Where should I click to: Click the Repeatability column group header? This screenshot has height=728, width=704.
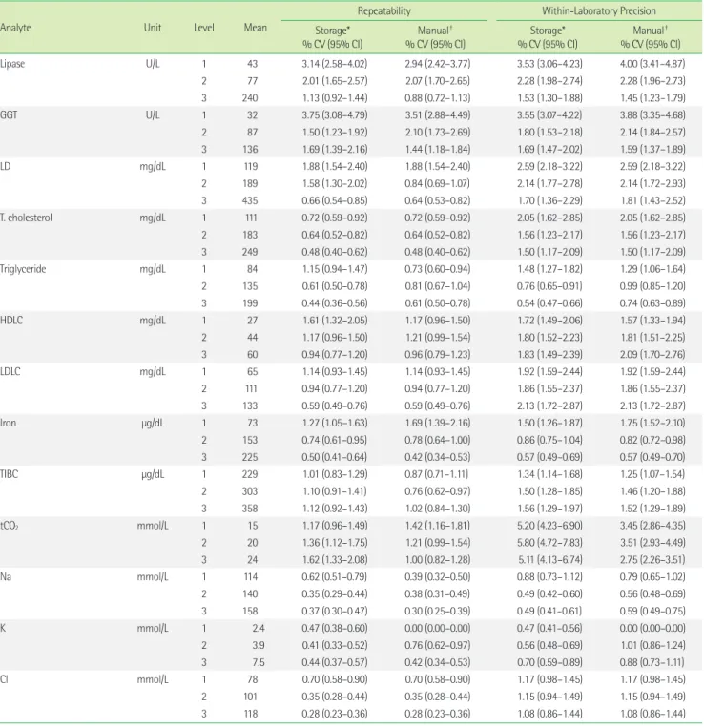pyautogui.click(x=383, y=10)
